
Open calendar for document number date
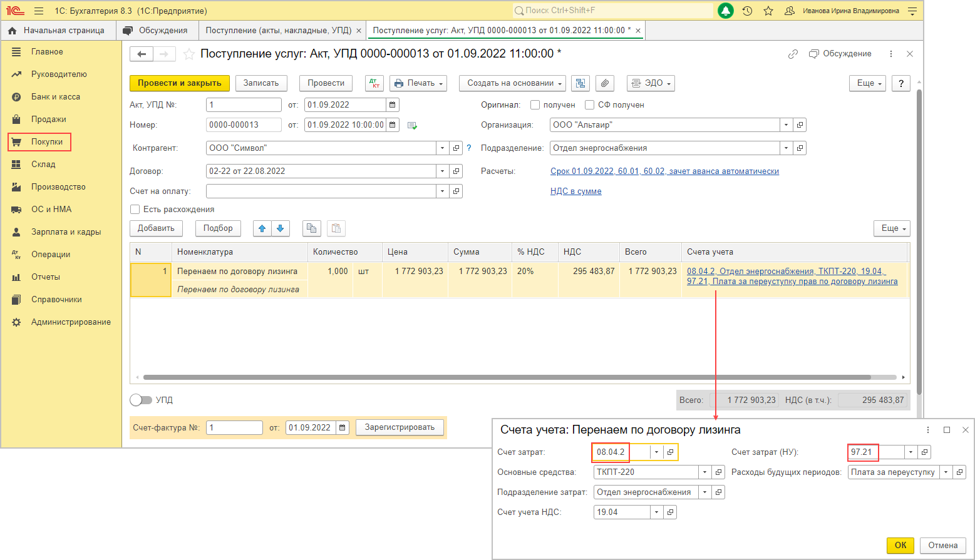pyautogui.click(x=393, y=125)
